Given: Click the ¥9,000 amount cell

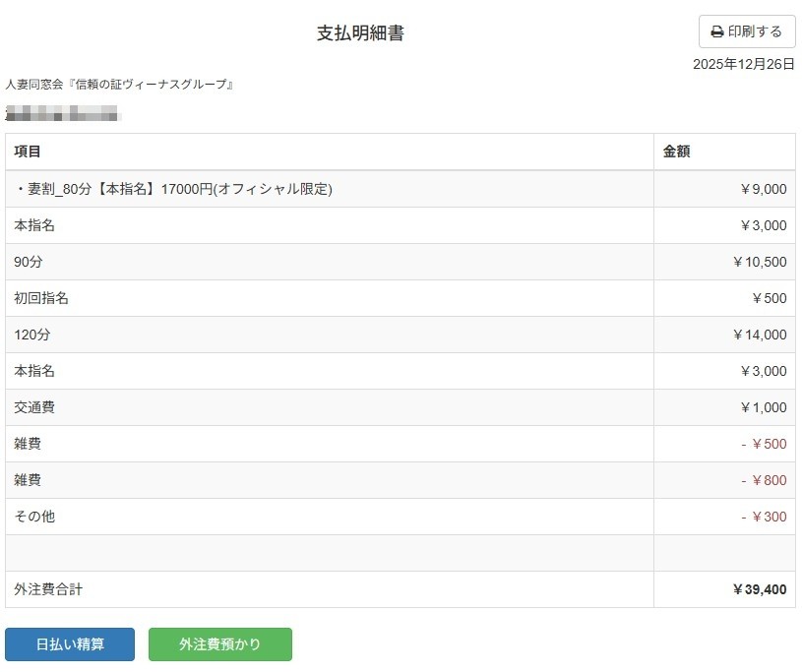Looking at the screenshot, I should click(x=763, y=189).
